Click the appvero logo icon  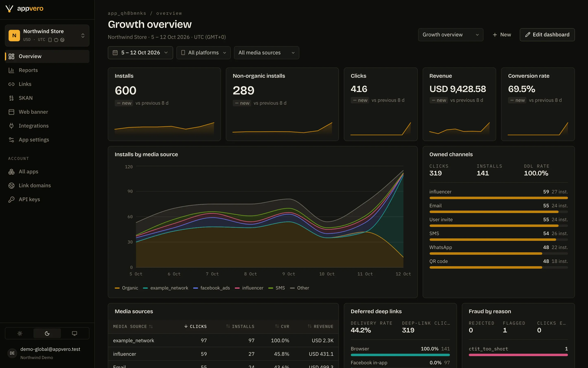[x=9, y=9]
